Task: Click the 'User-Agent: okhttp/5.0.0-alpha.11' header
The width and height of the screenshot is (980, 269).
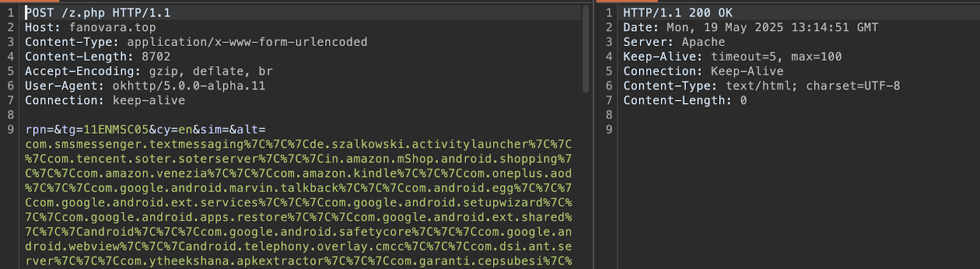Action: pos(145,86)
